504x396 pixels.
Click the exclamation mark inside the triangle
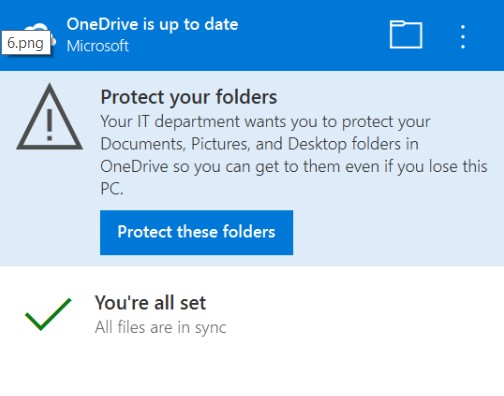point(50,125)
